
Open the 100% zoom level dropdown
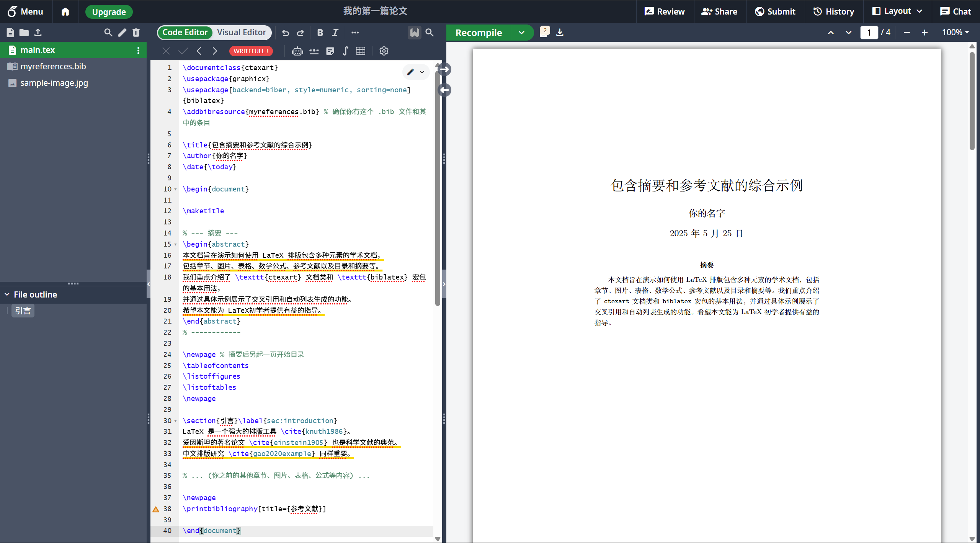[x=955, y=33]
